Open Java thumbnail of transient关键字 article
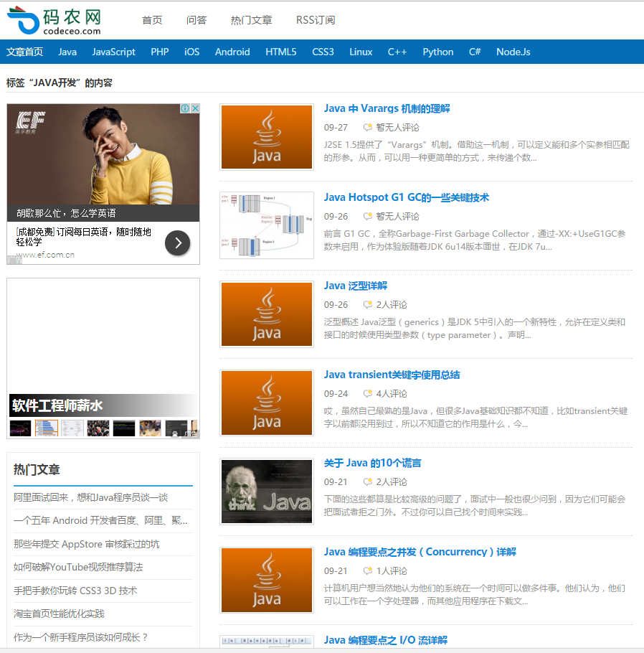This screenshot has height=653, width=644. (x=267, y=403)
